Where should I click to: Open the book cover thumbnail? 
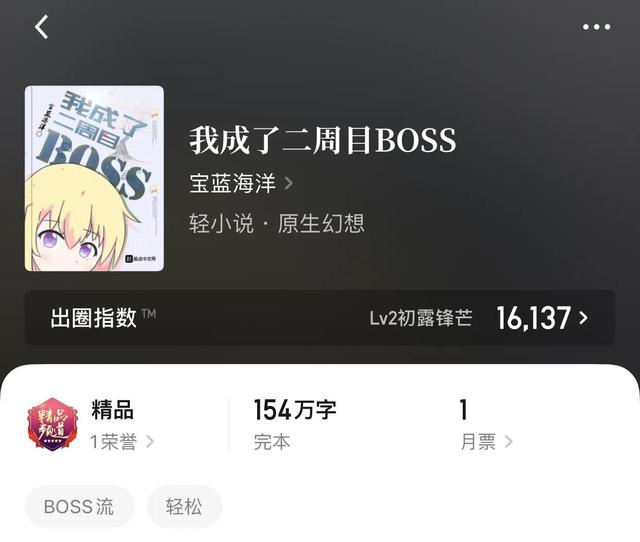[94, 178]
